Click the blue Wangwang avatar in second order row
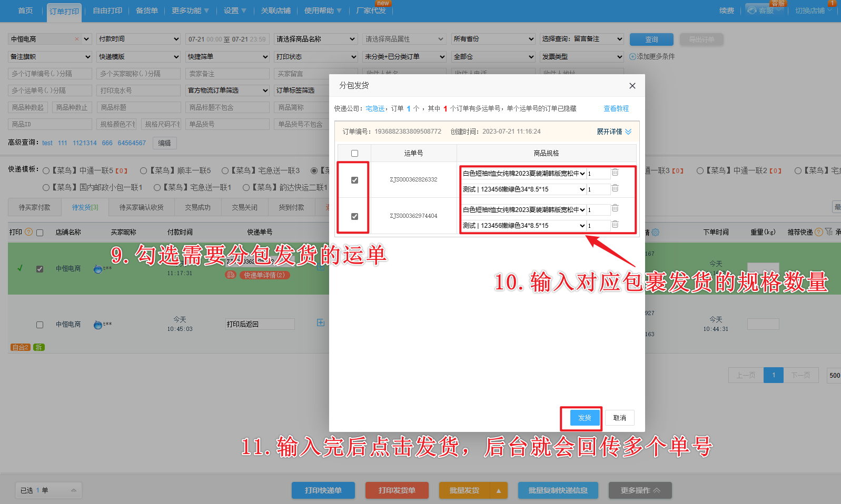The height and width of the screenshot is (504, 841). 98,325
